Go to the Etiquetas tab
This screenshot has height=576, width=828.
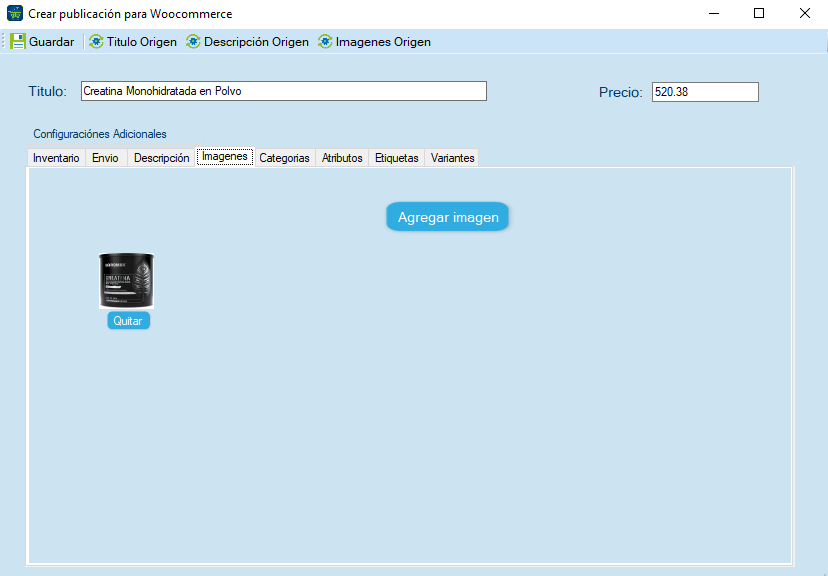point(397,158)
